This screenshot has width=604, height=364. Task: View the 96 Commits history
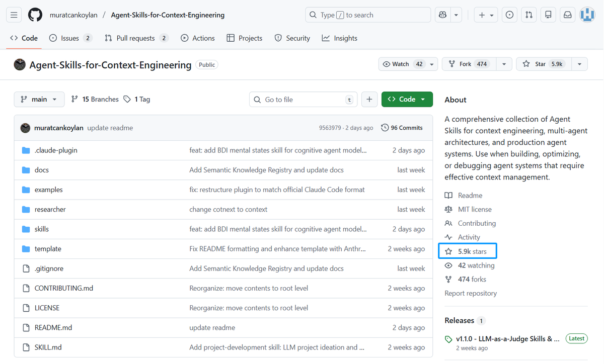click(x=402, y=128)
